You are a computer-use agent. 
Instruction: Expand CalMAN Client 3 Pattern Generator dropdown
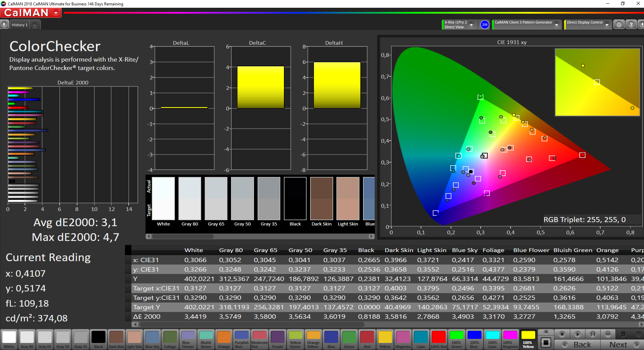pos(557,25)
